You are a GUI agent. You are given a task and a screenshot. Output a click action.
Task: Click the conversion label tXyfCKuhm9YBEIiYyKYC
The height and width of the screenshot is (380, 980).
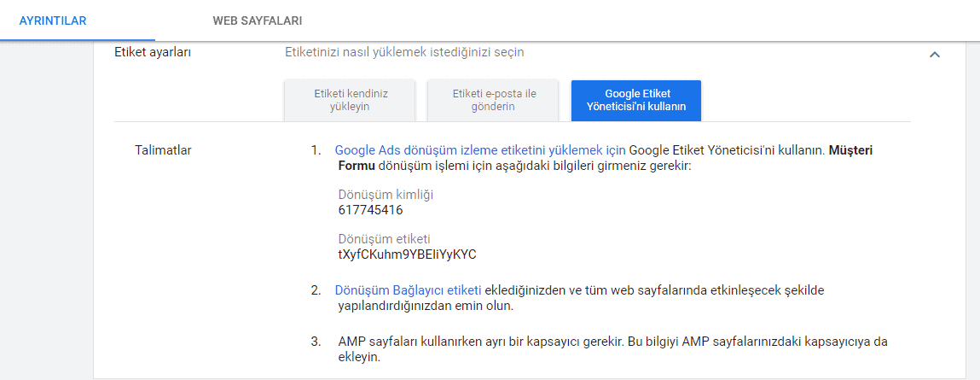(408, 254)
